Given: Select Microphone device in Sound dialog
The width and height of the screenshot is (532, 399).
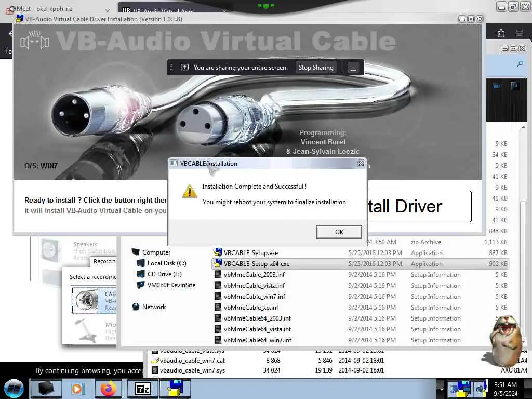Looking at the screenshot, I should pos(94,330).
